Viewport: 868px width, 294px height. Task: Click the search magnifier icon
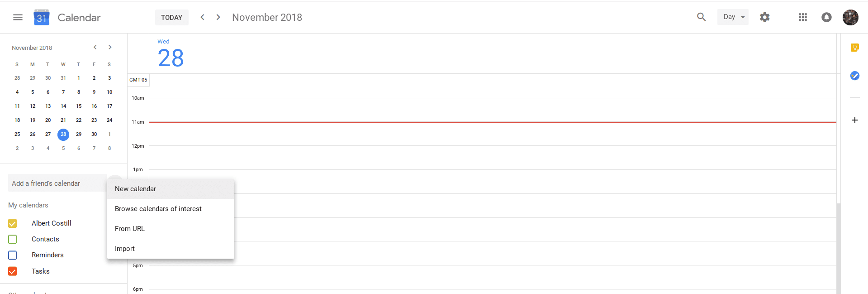coord(701,17)
